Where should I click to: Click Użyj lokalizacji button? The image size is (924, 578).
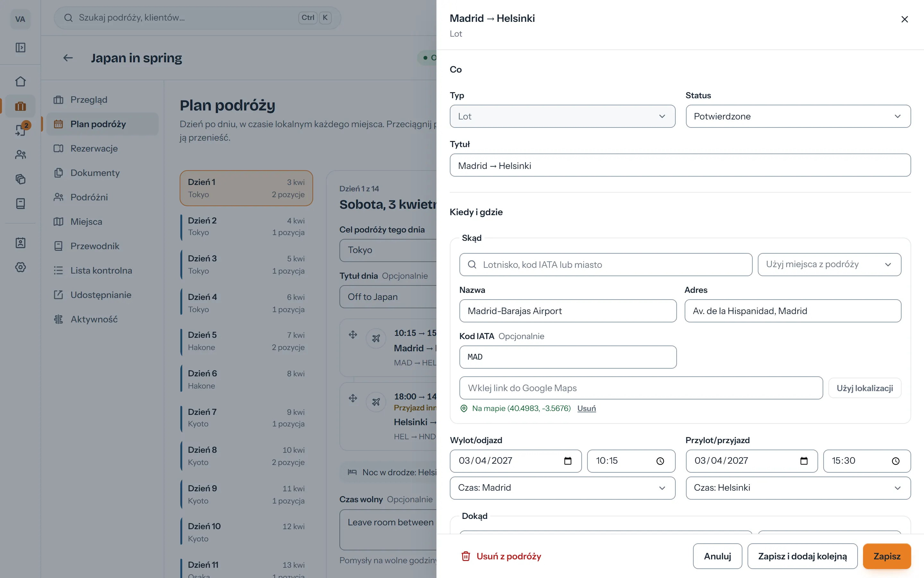pos(864,388)
